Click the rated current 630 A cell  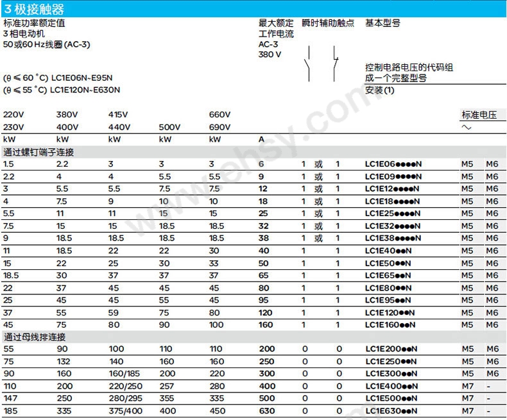pyautogui.click(x=267, y=411)
